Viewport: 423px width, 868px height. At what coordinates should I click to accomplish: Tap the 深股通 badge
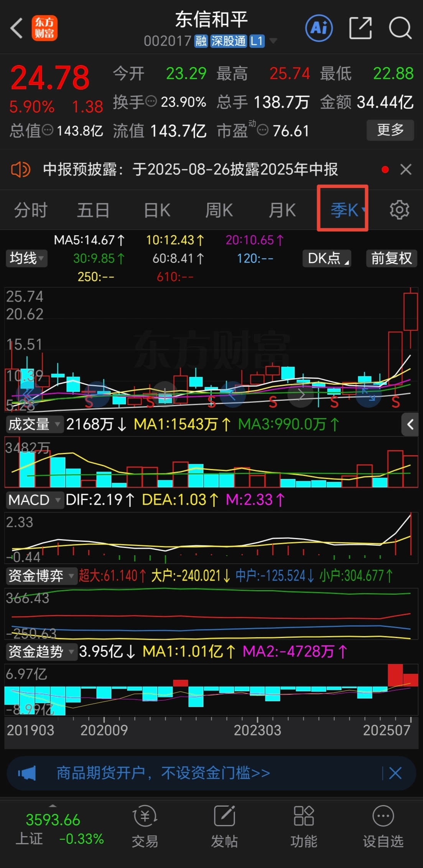tap(229, 41)
